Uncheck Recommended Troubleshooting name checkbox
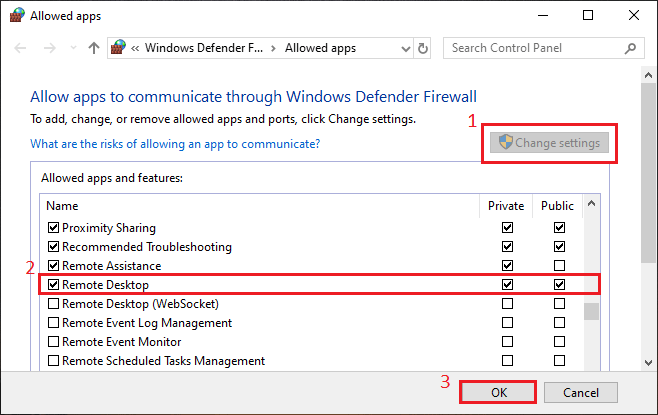The width and height of the screenshot is (658, 415). [53, 246]
